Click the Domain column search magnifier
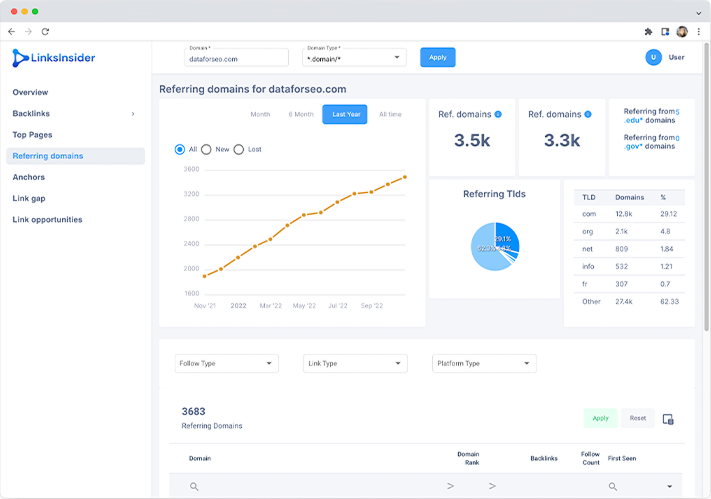Screen dimensions: 711x499 [x=194, y=486]
